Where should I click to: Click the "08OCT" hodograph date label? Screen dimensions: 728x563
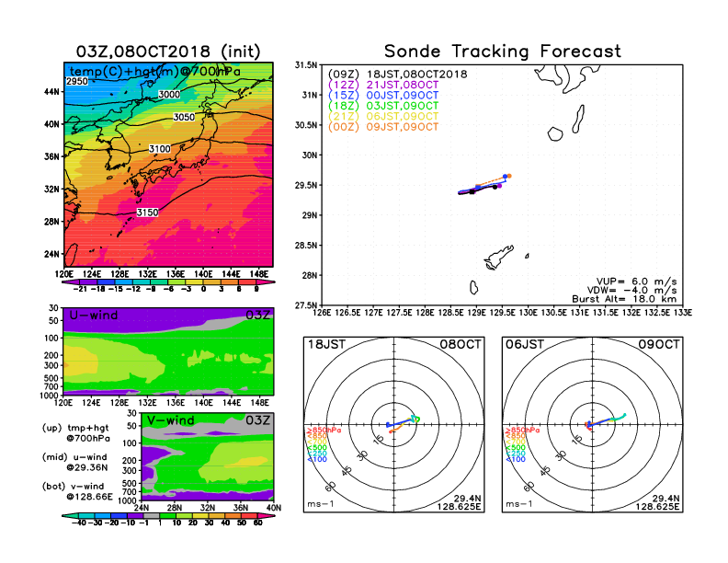pos(461,345)
